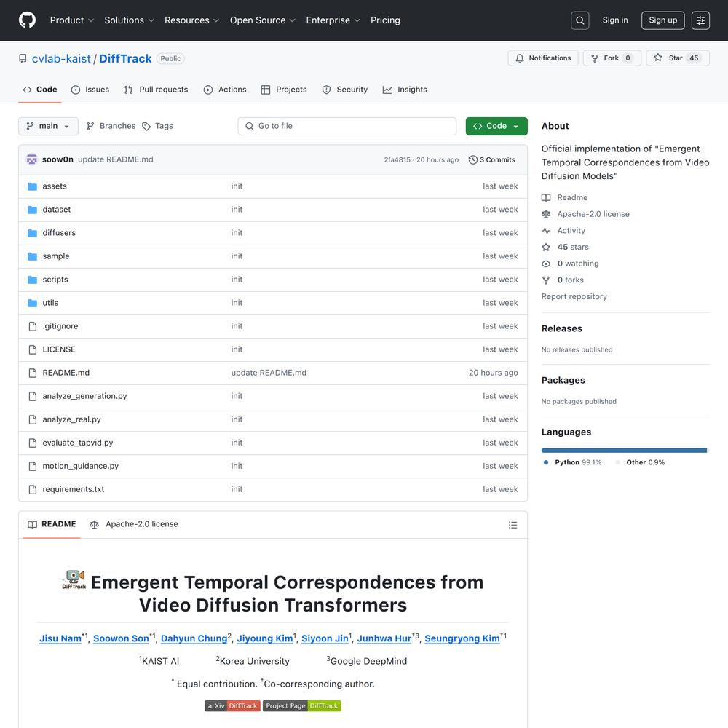Open the Projects tab
Screen dimensions: 728x728
tap(284, 90)
